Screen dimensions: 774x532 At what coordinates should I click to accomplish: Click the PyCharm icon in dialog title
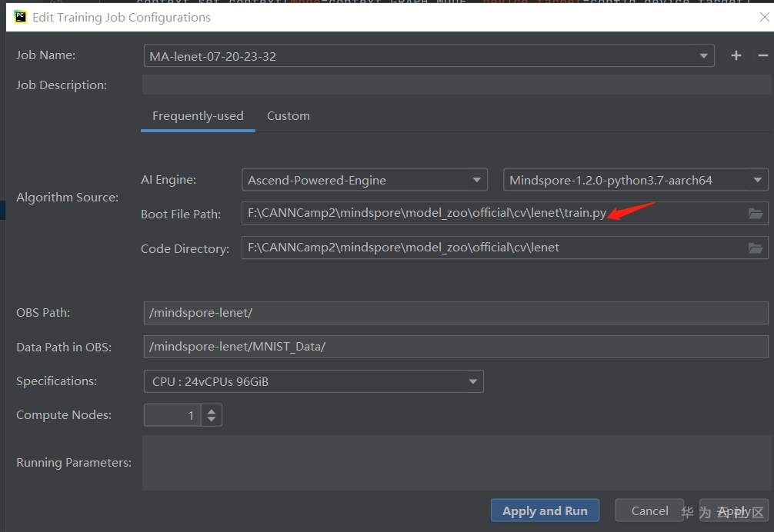[x=20, y=17]
